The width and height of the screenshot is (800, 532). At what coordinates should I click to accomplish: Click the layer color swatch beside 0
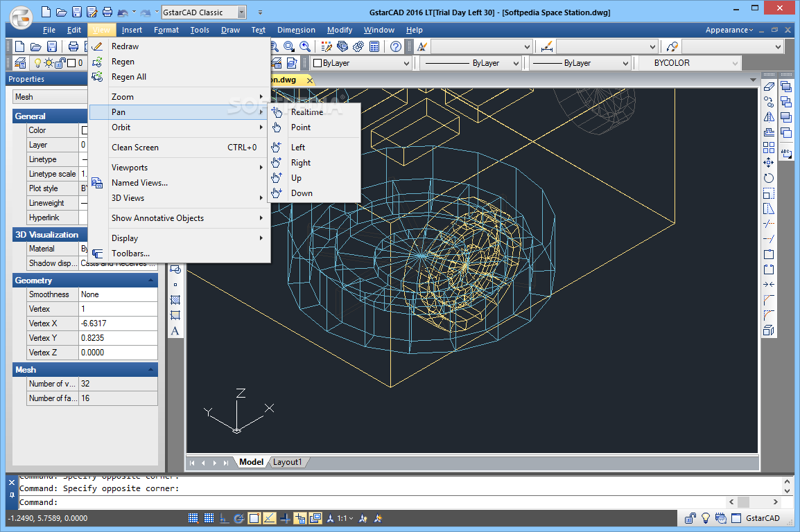(x=71, y=63)
